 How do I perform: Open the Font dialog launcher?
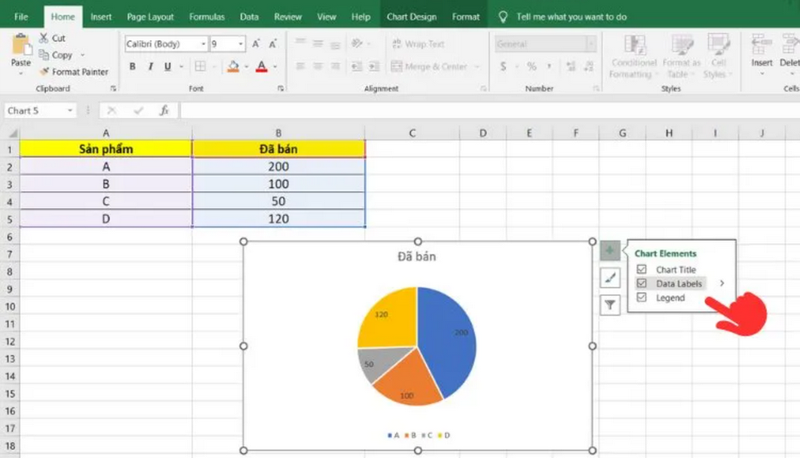point(281,88)
